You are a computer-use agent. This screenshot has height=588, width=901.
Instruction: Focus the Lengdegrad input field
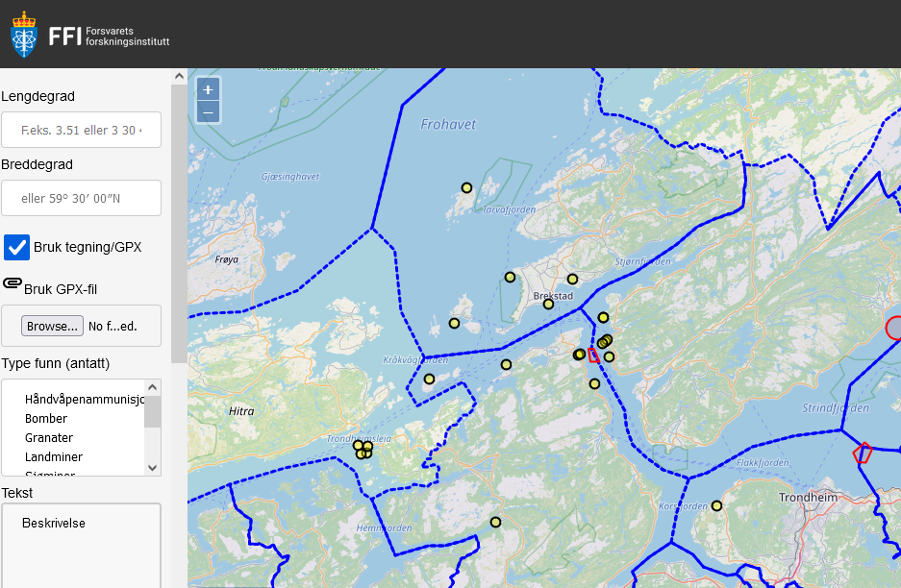(81, 130)
